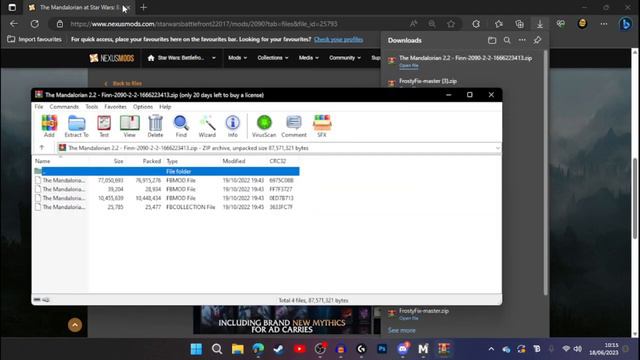Open browser Settings and more menu
Viewport: 640px width, 360px height.
[604, 24]
